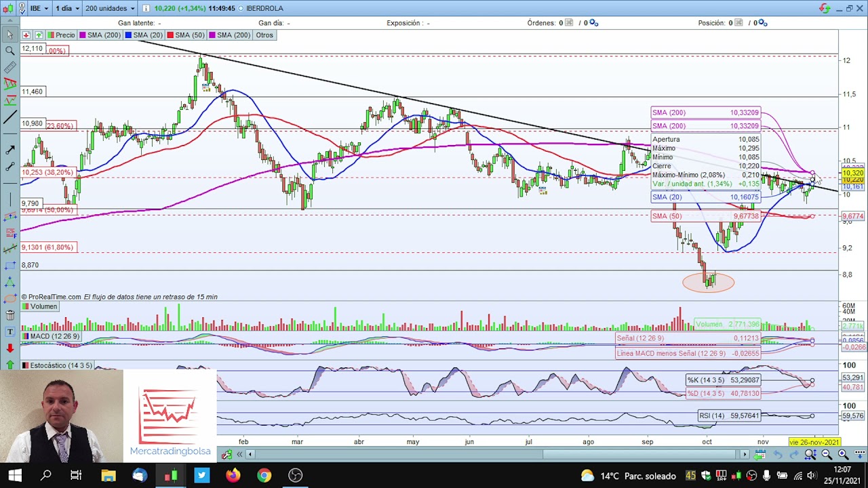Select the last SMA (200) tab

click(231, 35)
